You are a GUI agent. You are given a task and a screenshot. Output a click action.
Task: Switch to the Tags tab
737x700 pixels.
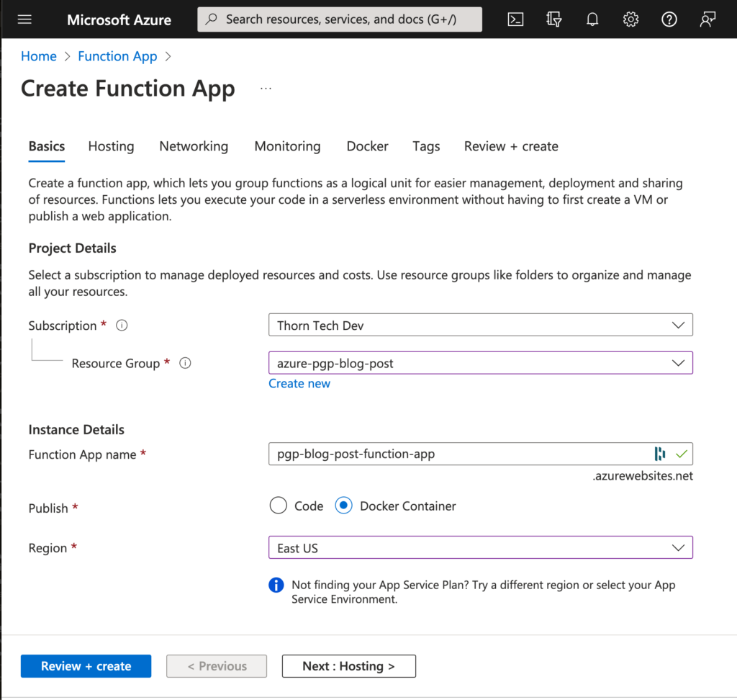click(x=426, y=146)
